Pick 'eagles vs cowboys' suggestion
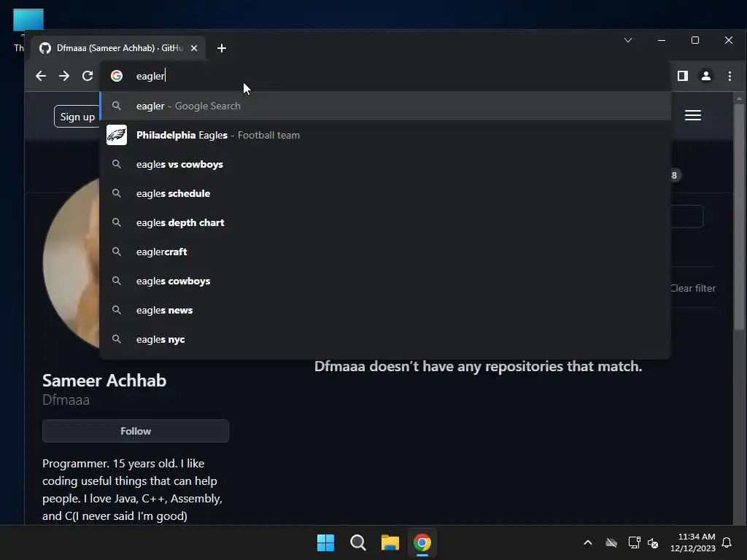 coord(385,164)
